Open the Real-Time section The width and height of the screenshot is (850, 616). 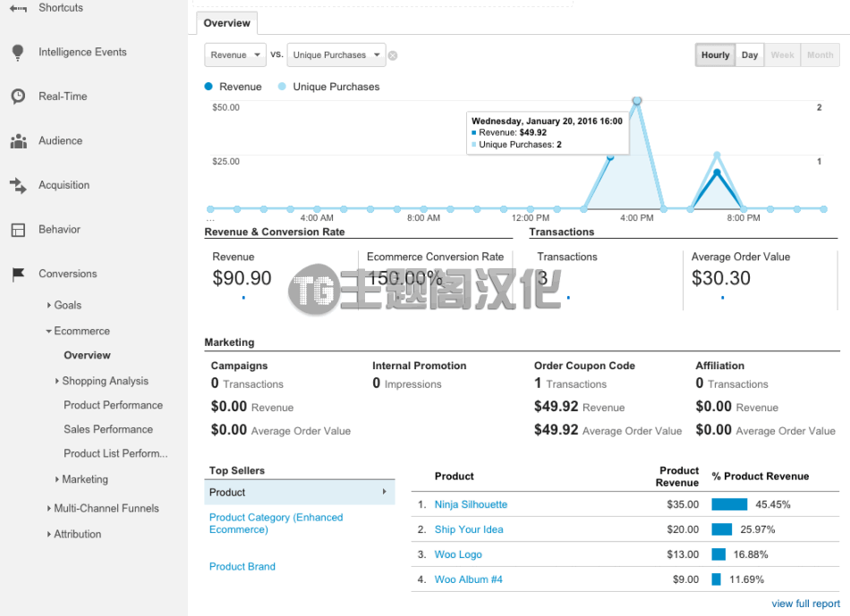point(63,97)
